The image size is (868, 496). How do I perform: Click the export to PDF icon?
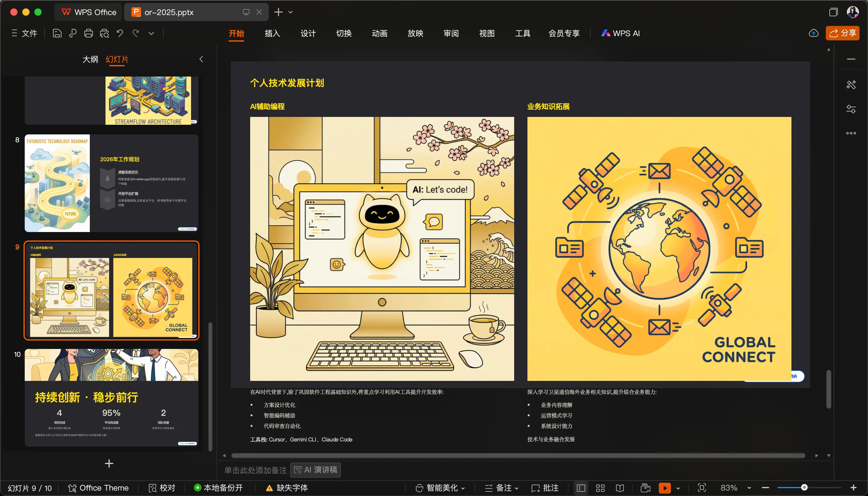pyautogui.click(x=73, y=33)
